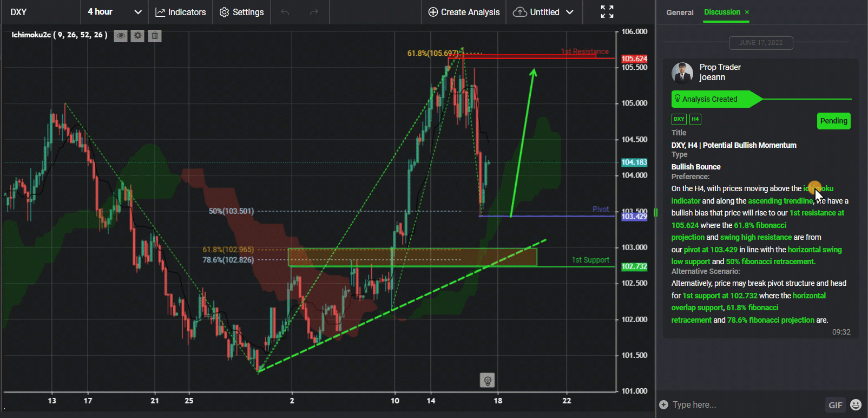Click the 61.8%(105.697) fibonacci label
Viewport: 868px width, 418px height.
(x=433, y=53)
